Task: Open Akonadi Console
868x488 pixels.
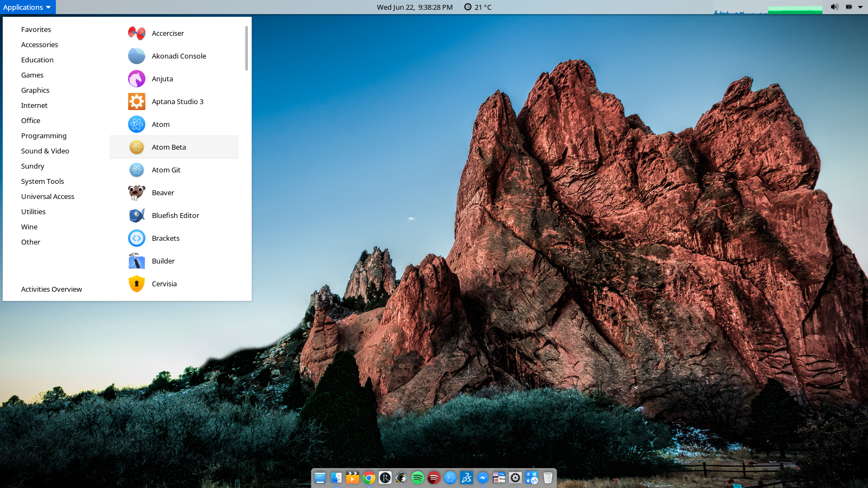Action: click(174, 56)
